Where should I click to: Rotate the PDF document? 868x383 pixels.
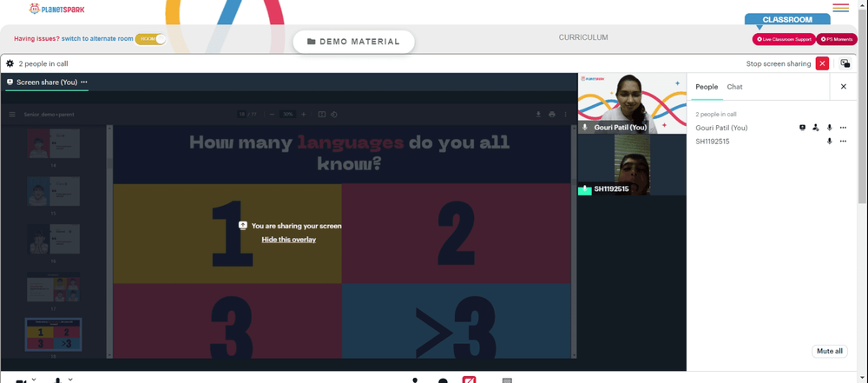point(334,114)
